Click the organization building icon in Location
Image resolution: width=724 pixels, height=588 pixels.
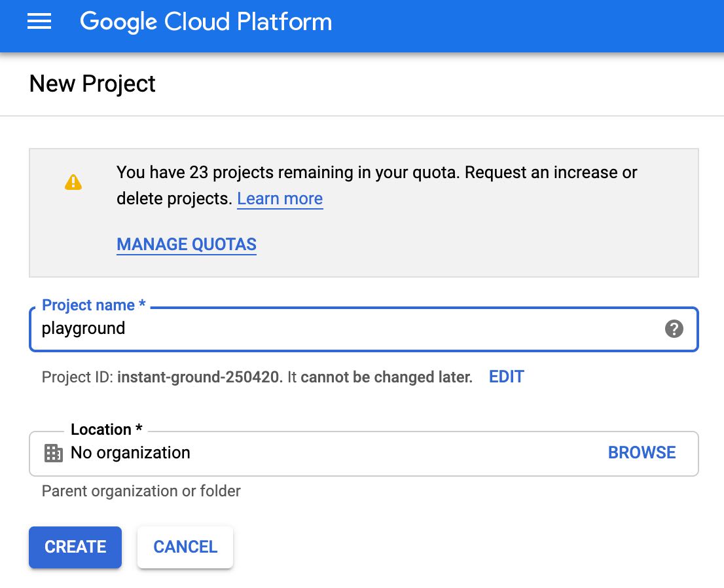click(54, 453)
